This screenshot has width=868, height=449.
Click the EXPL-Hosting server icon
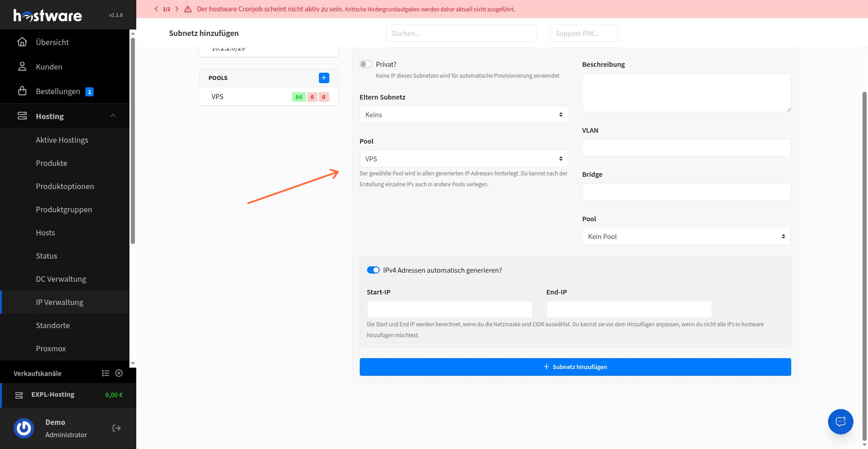(x=19, y=395)
